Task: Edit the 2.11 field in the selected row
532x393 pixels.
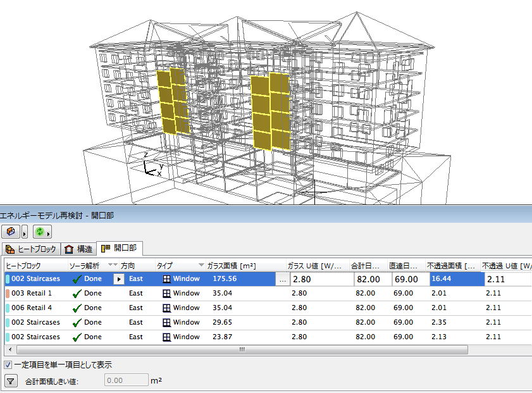Action: pos(507,279)
